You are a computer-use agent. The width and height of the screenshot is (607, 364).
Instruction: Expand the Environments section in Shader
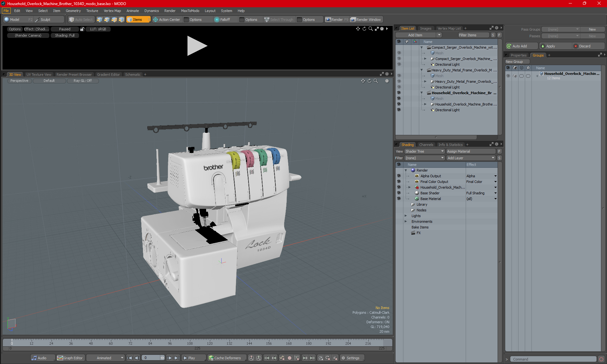[406, 221]
